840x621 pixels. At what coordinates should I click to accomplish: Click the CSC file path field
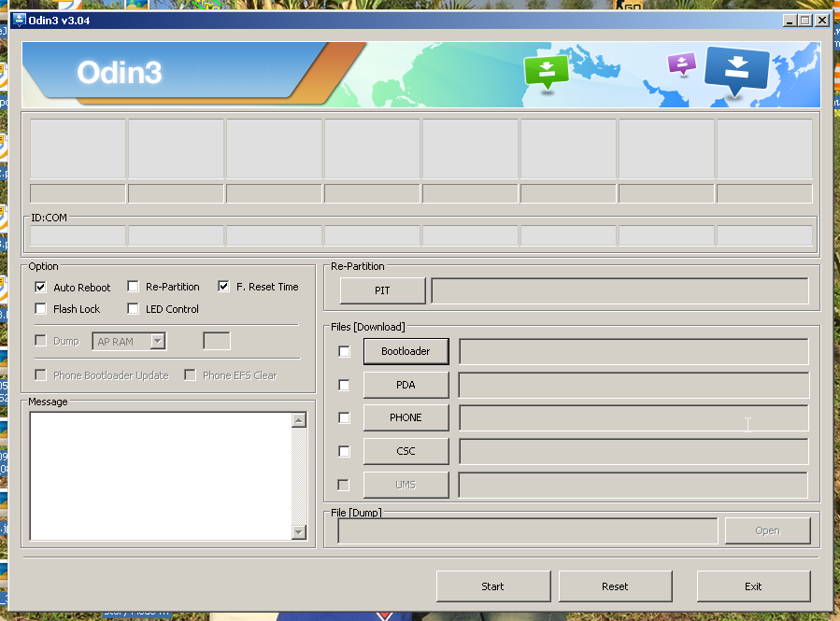pyautogui.click(x=634, y=451)
